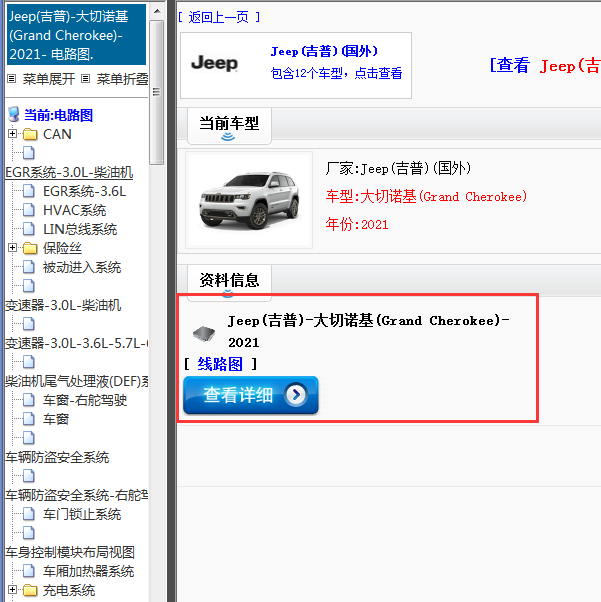Screen dimensions: 601x602
Task: Click the Grand Cherokee car thumbnail
Action: (249, 200)
